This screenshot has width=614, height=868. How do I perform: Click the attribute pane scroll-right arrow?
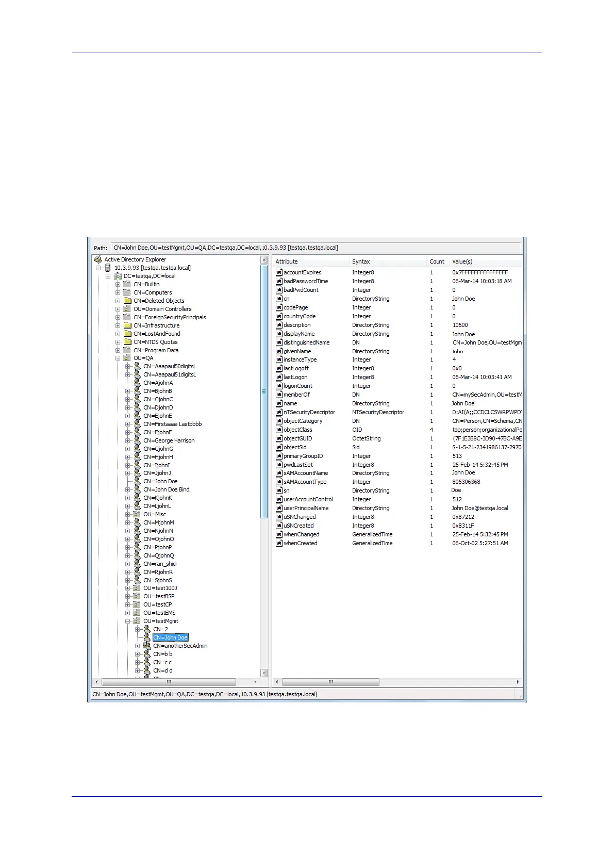(x=518, y=682)
